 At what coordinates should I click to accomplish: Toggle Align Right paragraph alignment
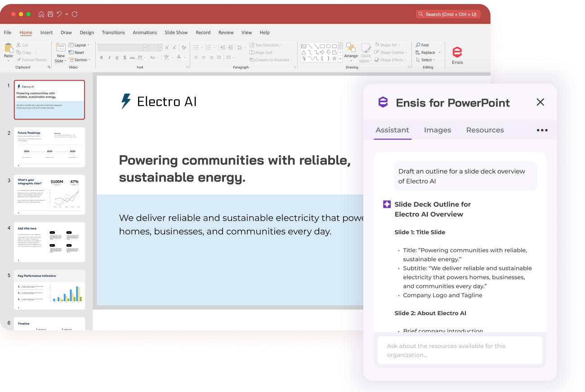tap(211, 58)
